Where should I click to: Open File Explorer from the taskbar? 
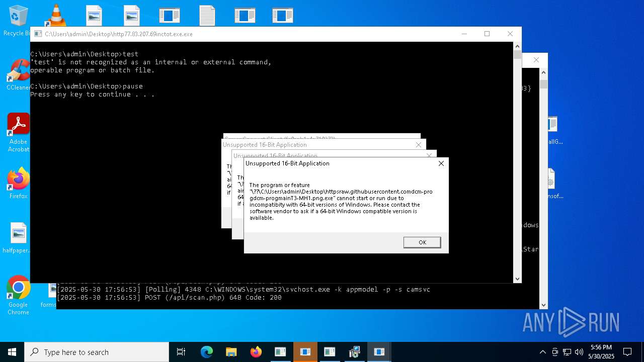click(231, 352)
